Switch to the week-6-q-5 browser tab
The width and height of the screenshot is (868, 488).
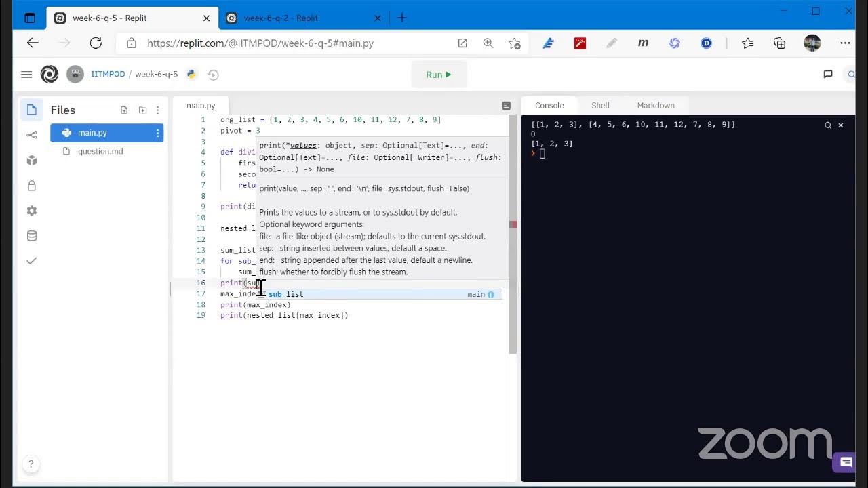[131, 18]
